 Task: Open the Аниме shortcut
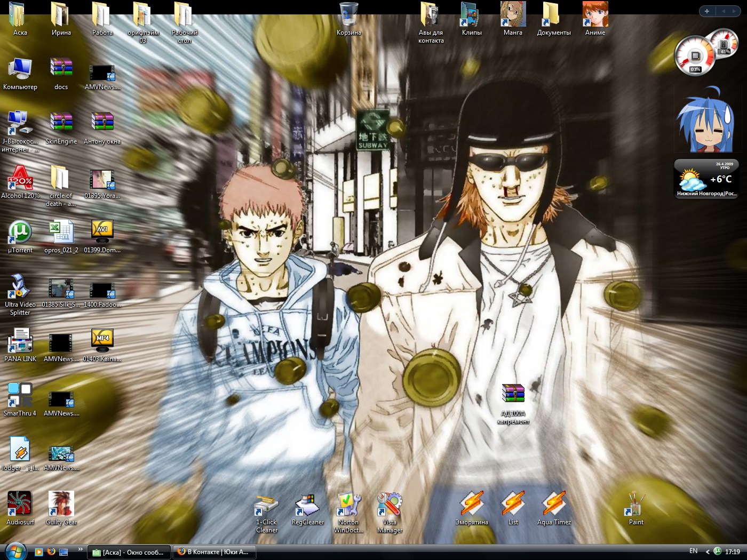click(x=595, y=15)
